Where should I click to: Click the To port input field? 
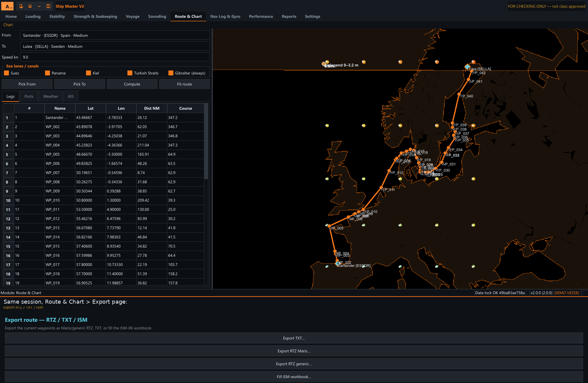[115, 46]
